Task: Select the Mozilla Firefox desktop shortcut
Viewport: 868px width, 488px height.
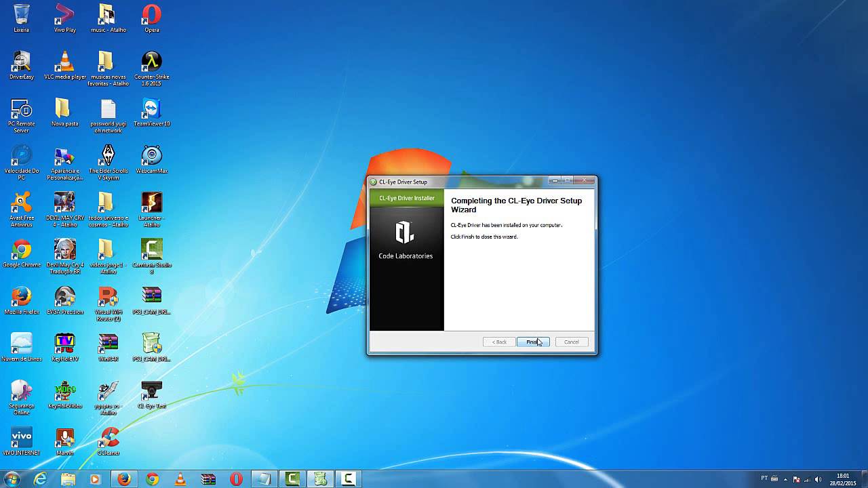Action: [x=21, y=300]
